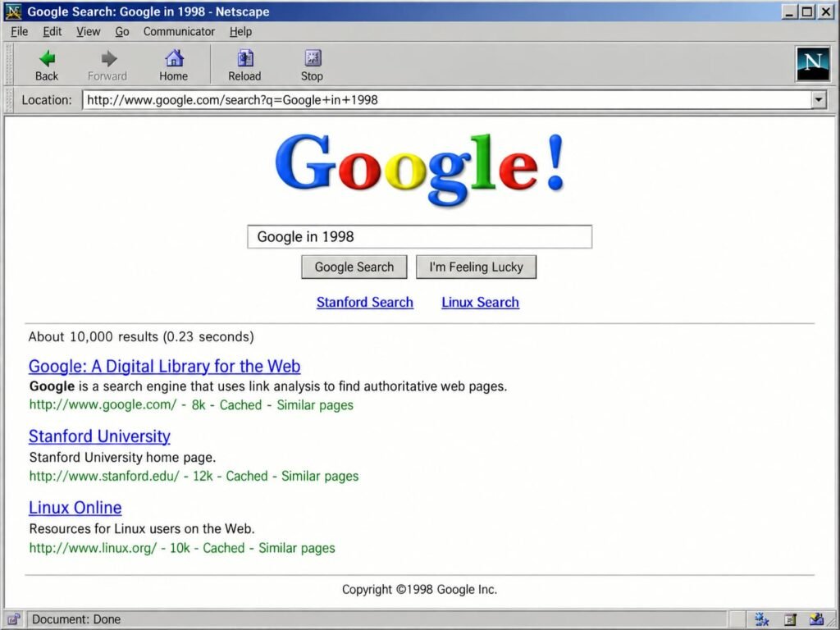The width and height of the screenshot is (840, 630).
Task: Open the security lock icon in status bar
Action: click(13, 619)
